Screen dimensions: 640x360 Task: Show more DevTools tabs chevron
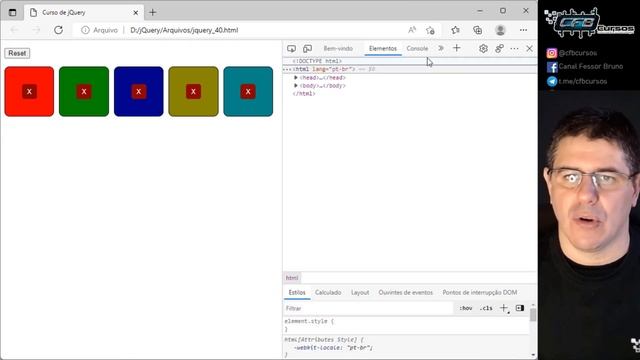[441, 48]
